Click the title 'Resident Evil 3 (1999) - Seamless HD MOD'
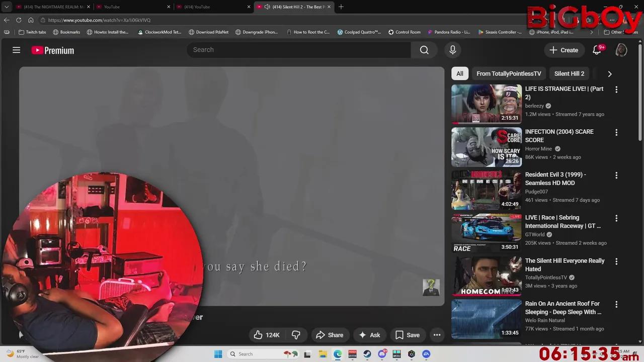The image size is (644, 362). 555,178
